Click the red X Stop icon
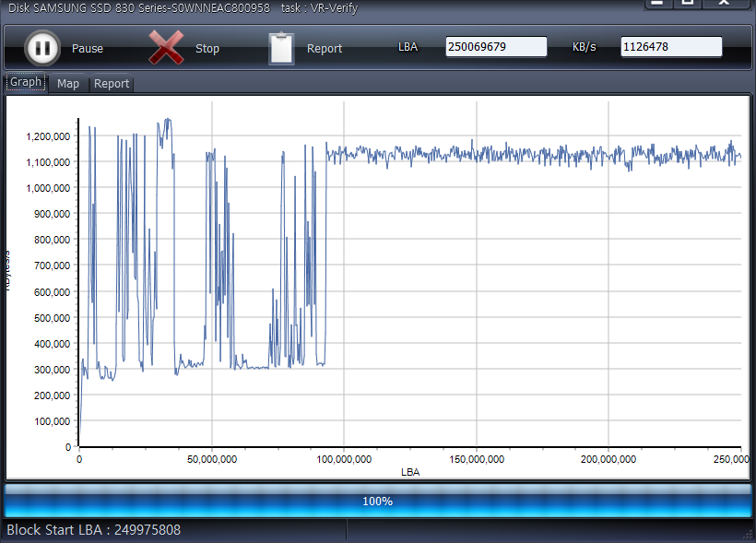 (x=166, y=48)
